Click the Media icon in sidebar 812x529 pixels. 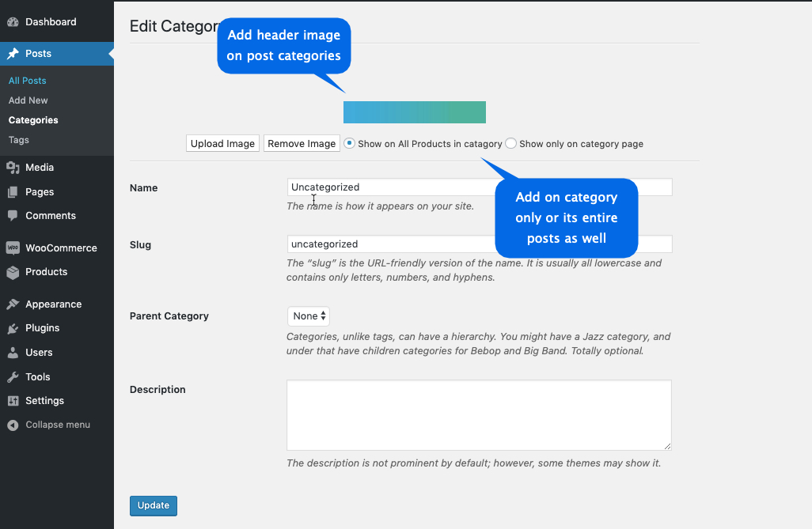[x=13, y=168]
